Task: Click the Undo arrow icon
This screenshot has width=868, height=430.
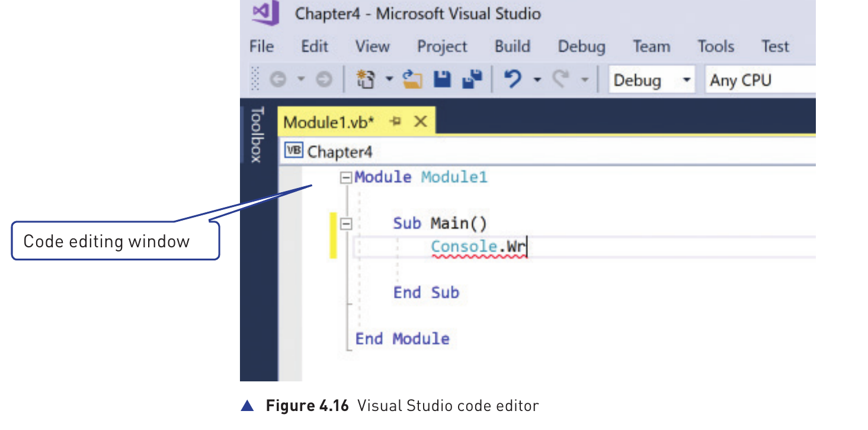Action: (513, 79)
